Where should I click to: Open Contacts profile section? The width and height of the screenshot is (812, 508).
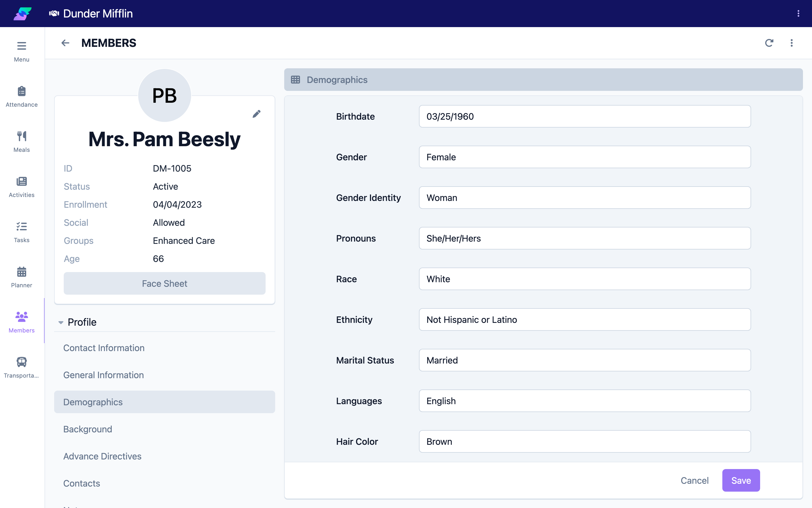coord(164,483)
